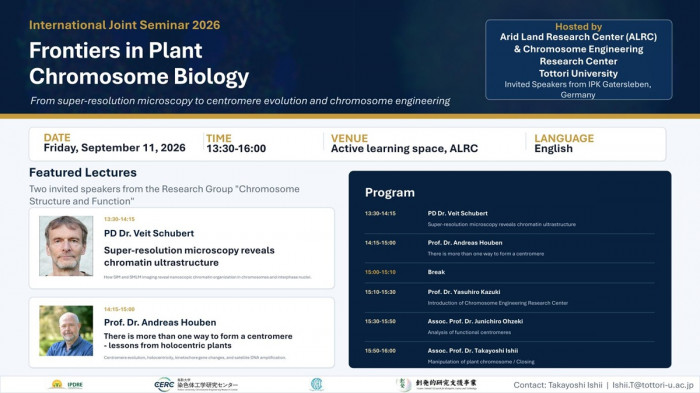
Task: Click Andreas Houben's portrait photo
Action: tap(66, 330)
